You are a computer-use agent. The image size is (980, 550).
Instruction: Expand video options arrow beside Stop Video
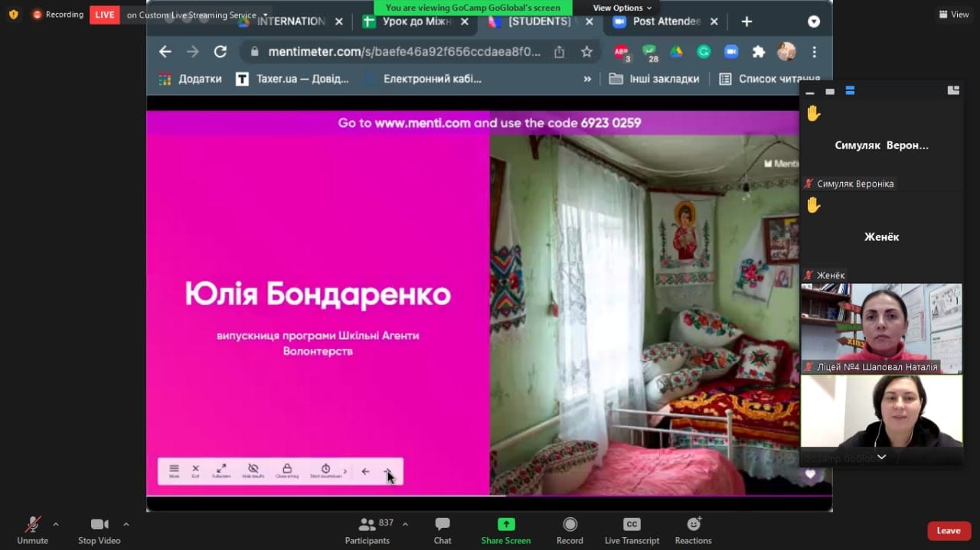(126, 525)
